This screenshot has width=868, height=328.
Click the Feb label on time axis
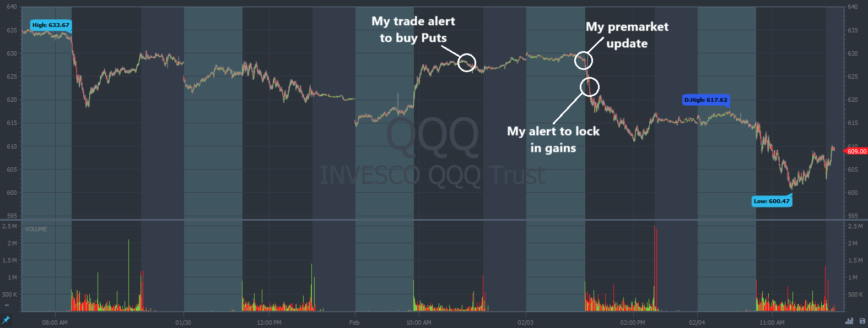pyautogui.click(x=354, y=322)
